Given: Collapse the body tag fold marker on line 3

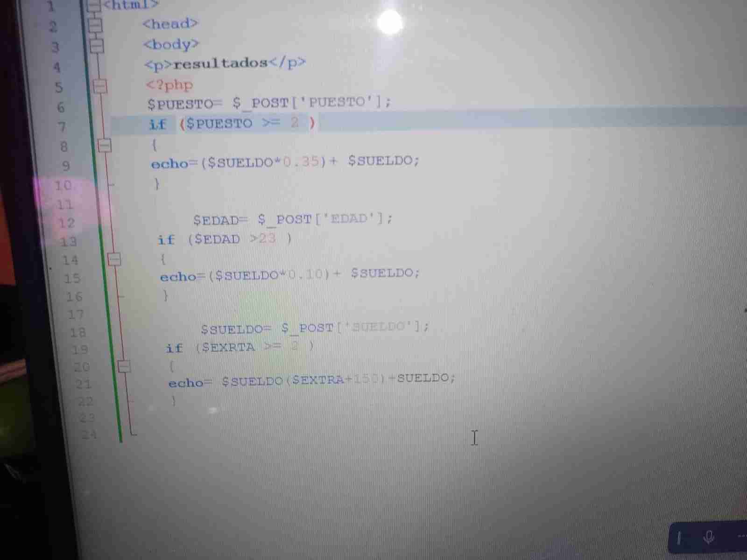Looking at the screenshot, I should tap(97, 46).
